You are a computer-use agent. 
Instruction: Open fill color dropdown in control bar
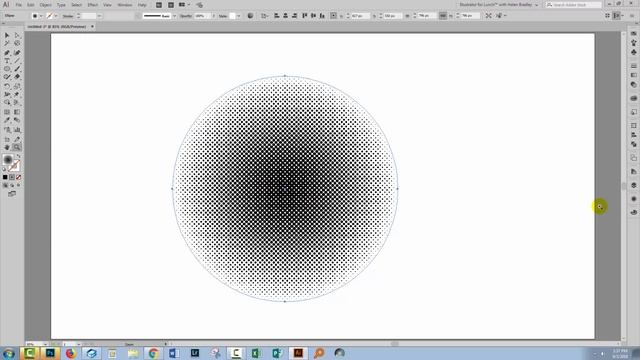41,16
